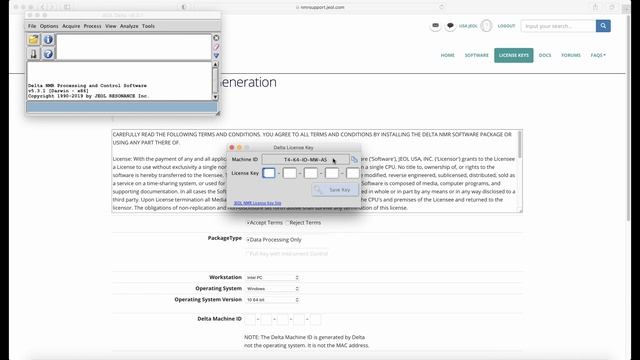Screen dimensions: 640x360
Task: Open Delta Process menu
Action: point(92,26)
